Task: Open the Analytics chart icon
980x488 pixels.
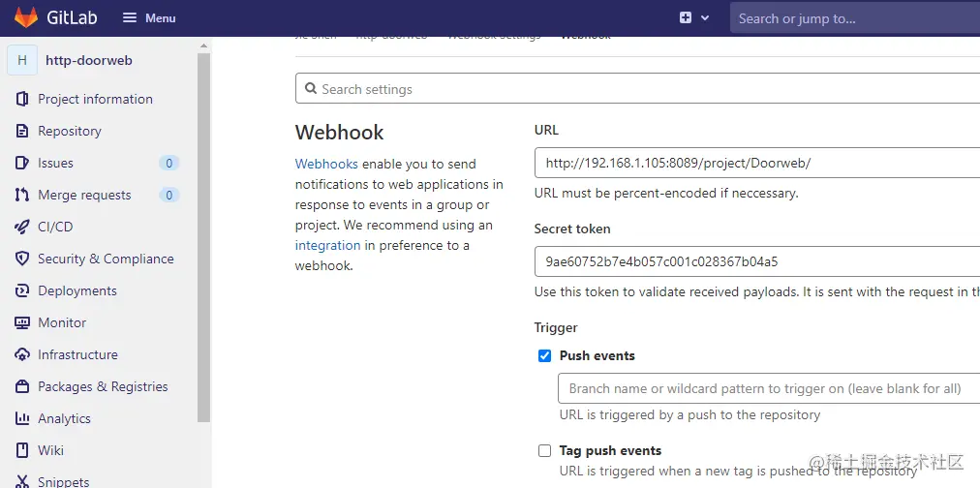Action: [21, 418]
